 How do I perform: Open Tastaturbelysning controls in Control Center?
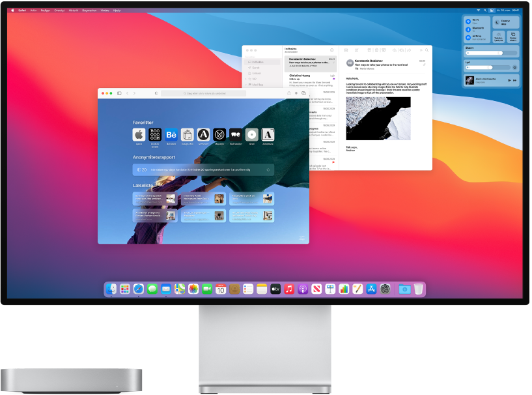tap(499, 37)
